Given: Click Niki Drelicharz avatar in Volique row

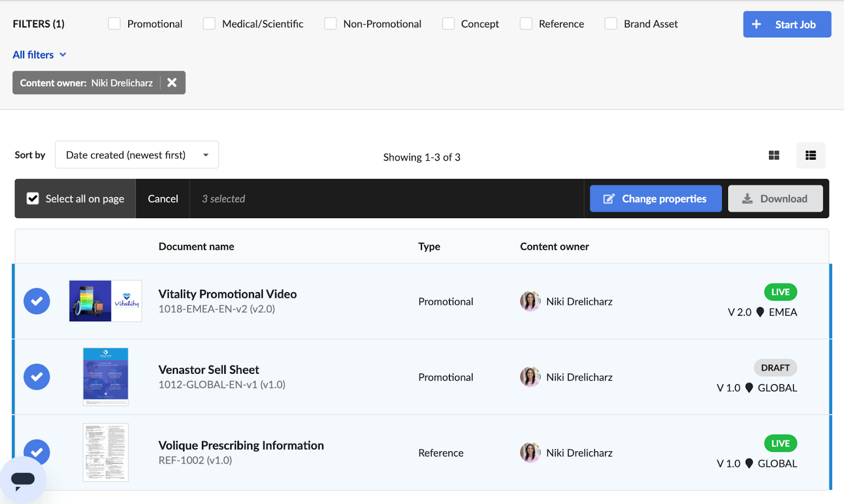Looking at the screenshot, I should 530,452.
